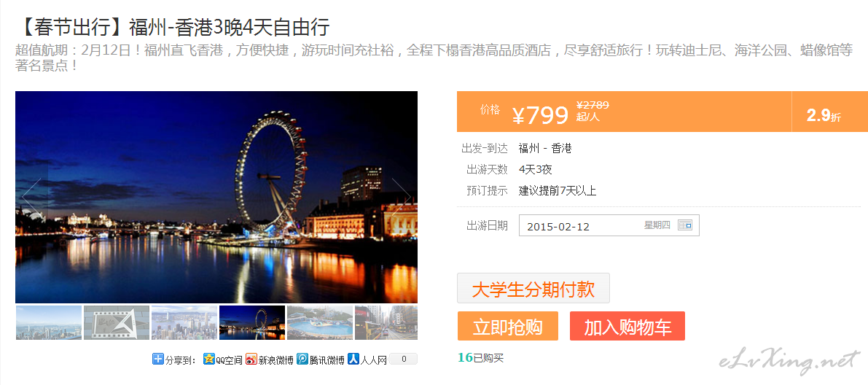Viewport: 868px width, 385px height.
Task: Select the star plaque thumbnail
Action: [x=117, y=322]
